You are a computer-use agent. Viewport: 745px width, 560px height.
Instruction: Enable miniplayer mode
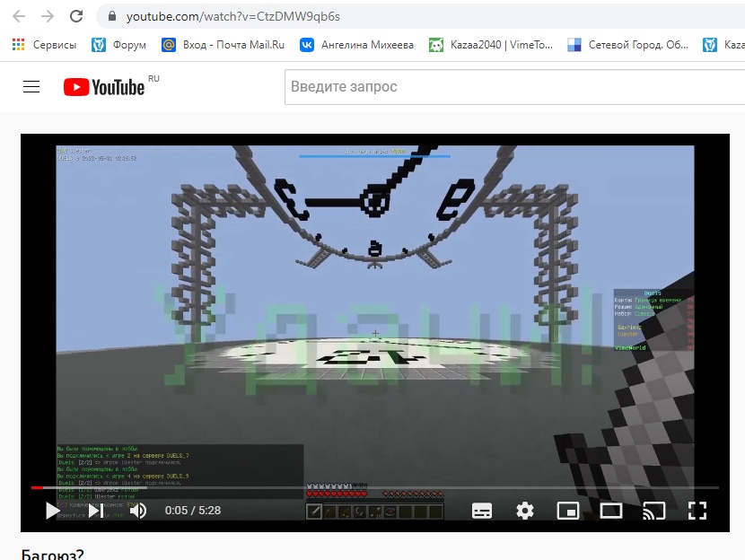tap(568, 511)
